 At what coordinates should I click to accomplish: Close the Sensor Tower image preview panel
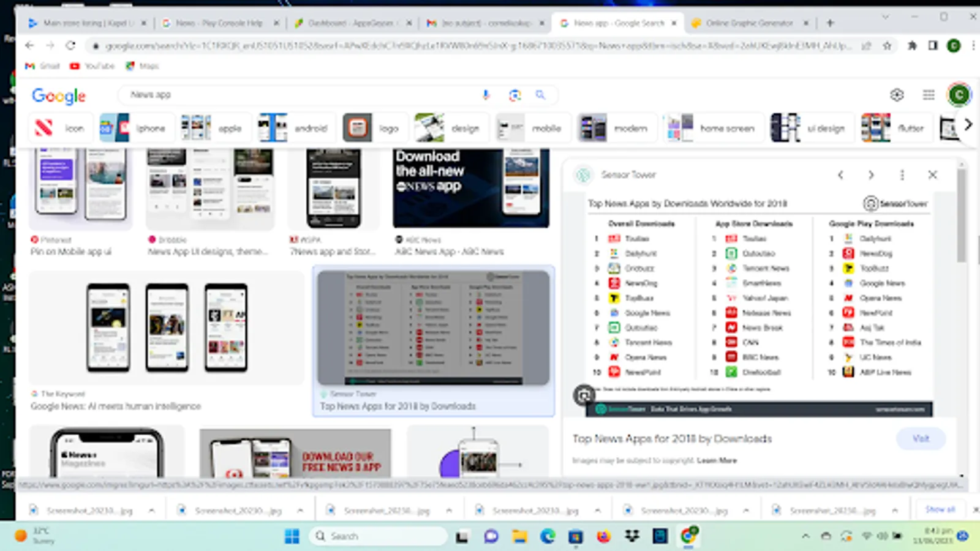[933, 175]
